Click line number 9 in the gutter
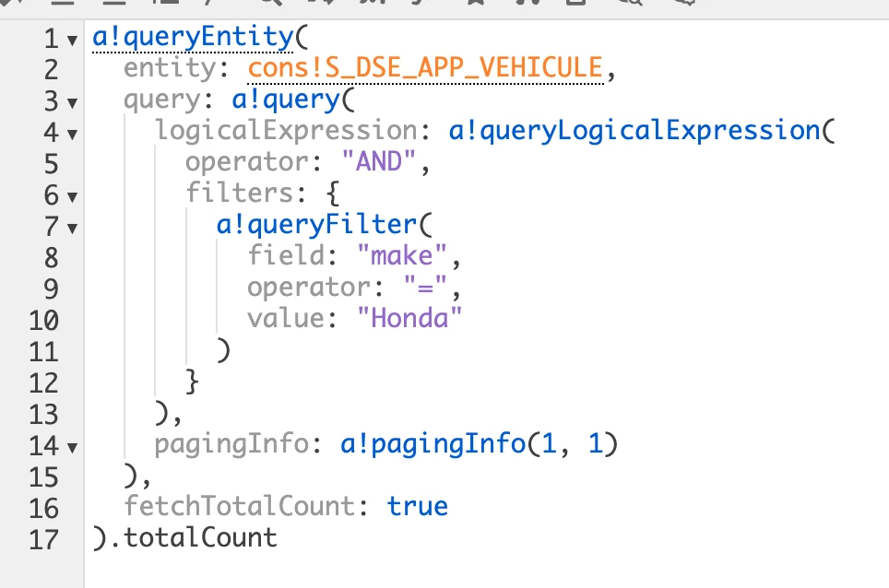The image size is (889, 588). (51, 289)
